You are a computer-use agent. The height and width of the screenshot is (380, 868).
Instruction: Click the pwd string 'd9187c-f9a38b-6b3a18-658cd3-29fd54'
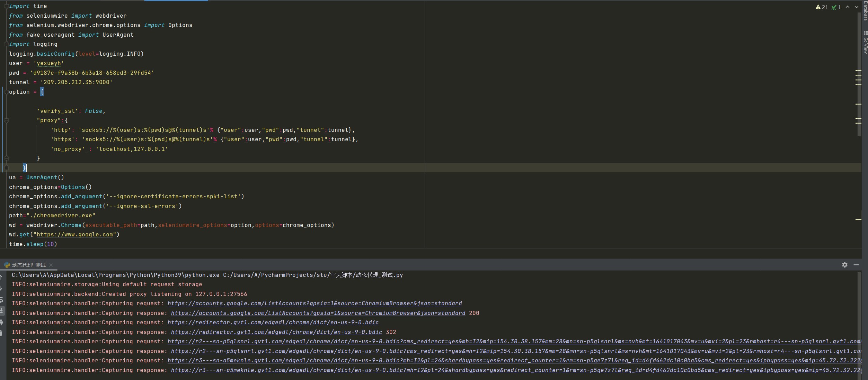[x=92, y=73]
